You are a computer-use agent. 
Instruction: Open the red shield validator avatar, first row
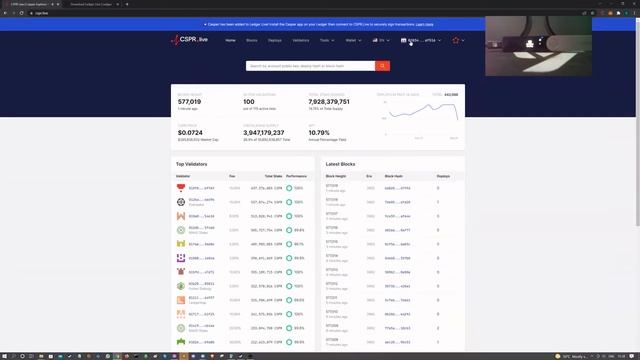[181, 188]
